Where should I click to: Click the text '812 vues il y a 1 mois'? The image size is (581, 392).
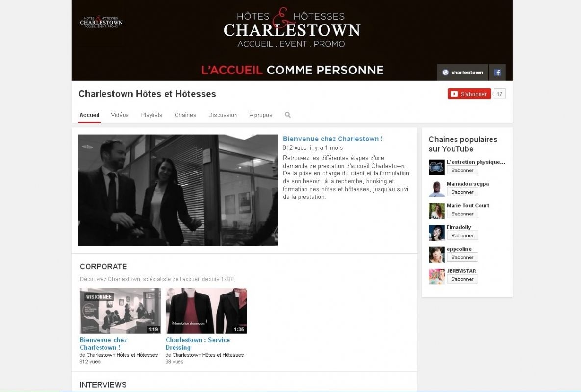click(313, 147)
